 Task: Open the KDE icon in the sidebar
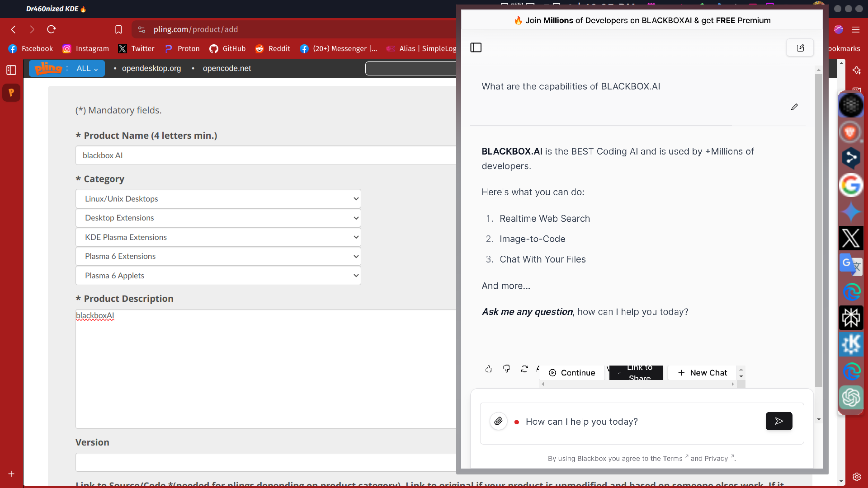coord(851,344)
